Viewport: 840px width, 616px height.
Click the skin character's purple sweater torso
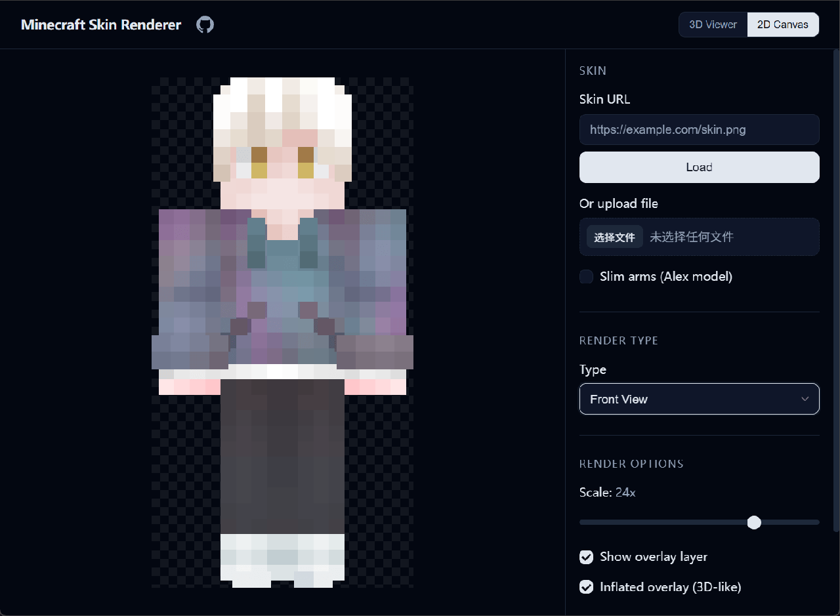click(282, 295)
